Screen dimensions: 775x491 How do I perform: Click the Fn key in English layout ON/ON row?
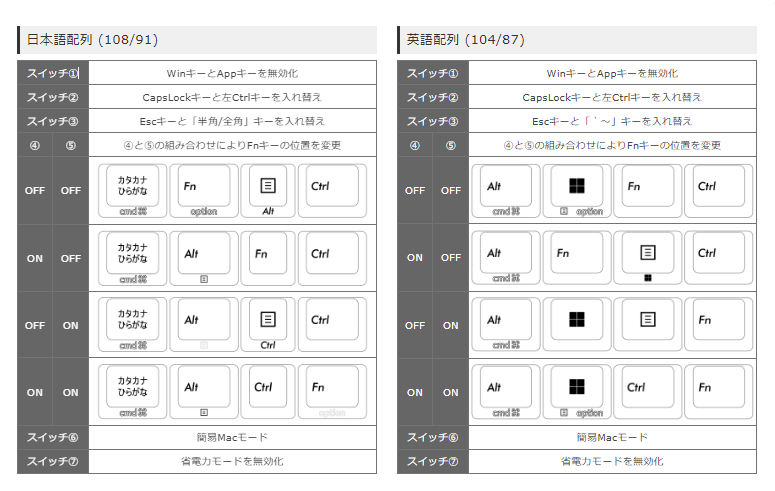[719, 392]
